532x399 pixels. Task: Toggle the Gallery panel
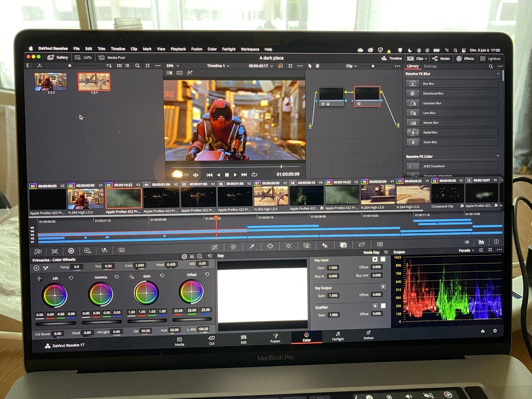58,57
